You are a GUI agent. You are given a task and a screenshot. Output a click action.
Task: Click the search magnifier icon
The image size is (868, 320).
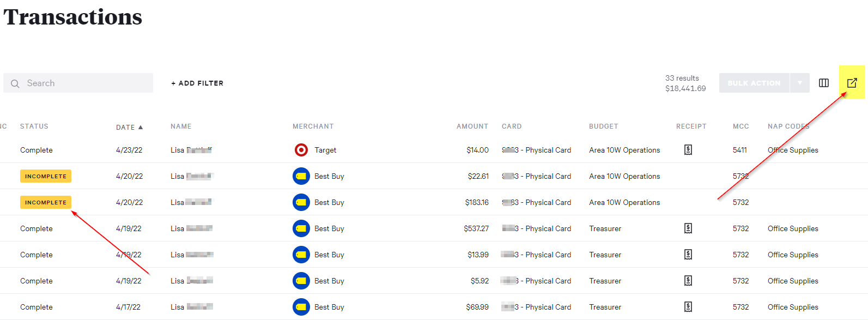coord(15,83)
